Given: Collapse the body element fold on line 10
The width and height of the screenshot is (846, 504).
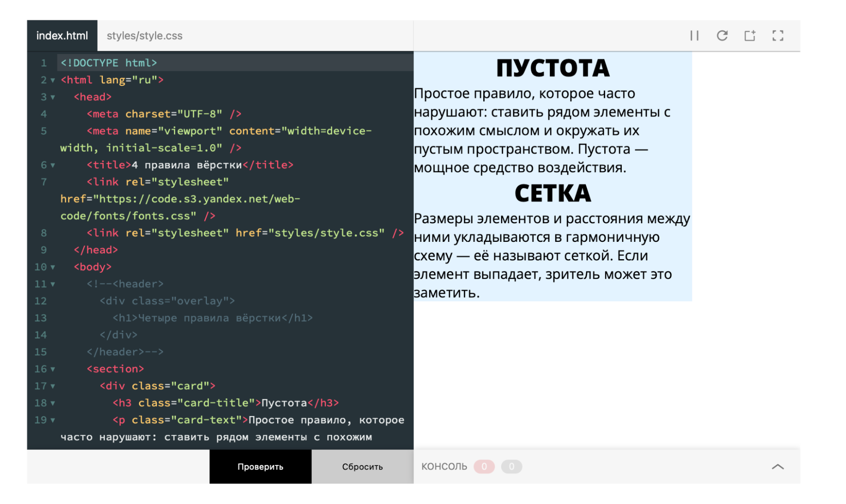Looking at the screenshot, I should (52, 267).
